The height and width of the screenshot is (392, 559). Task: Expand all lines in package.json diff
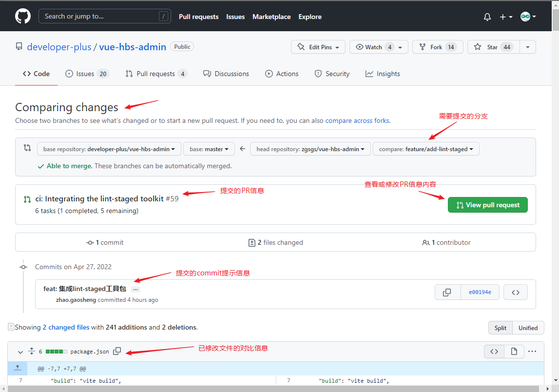[x=32, y=351]
